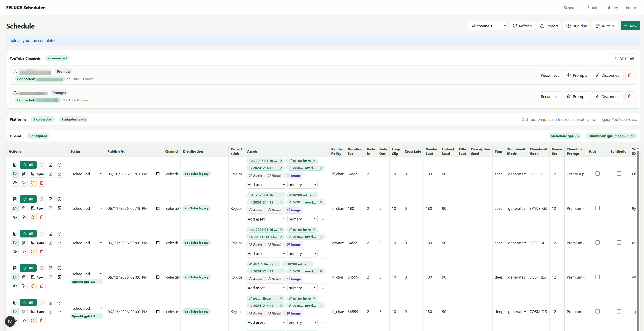Screen dimensions: 644x331
Task: Click the check-circle icon in the 06/12/2026 09:00 PM row
Action: [x=60, y=268]
